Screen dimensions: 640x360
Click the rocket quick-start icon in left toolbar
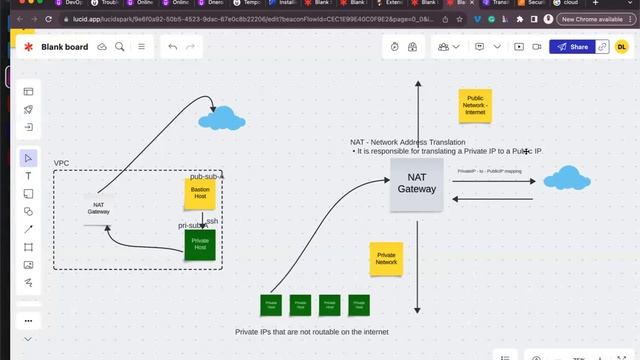28,109
